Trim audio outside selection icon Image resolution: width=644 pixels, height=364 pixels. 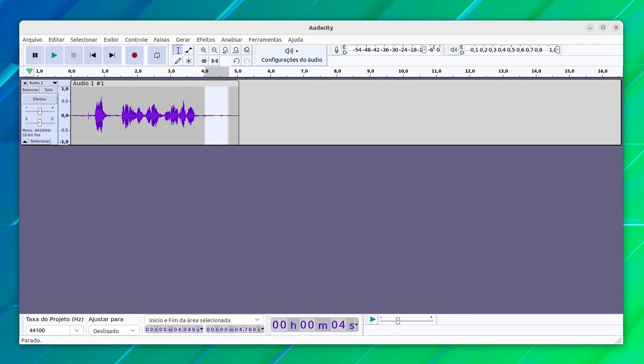pyautogui.click(x=204, y=61)
